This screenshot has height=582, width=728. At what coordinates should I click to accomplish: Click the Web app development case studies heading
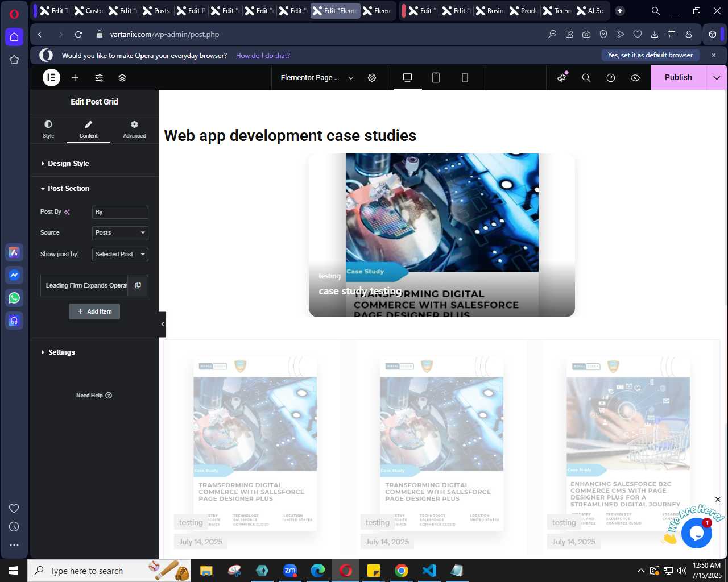(290, 135)
